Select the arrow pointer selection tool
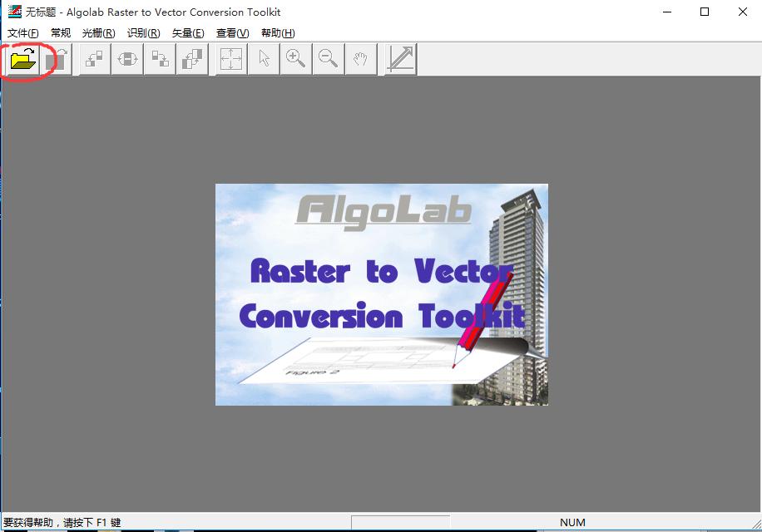The width and height of the screenshot is (762, 532). [263, 58]
